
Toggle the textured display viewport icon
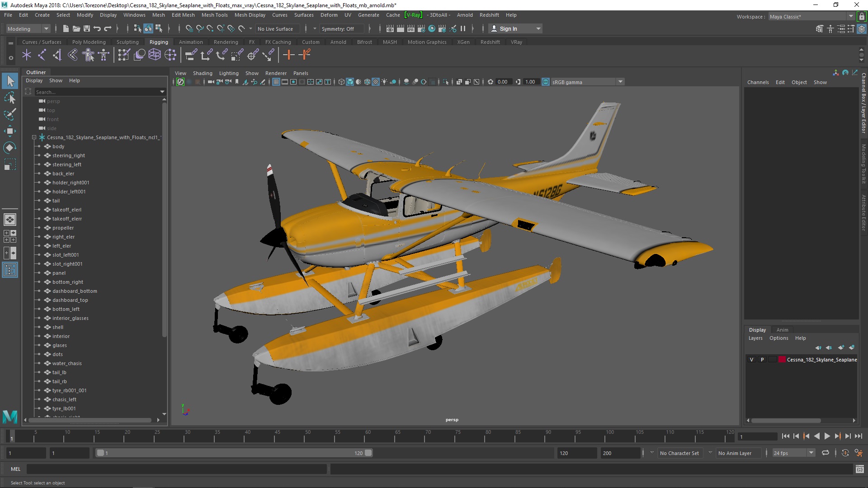pos(376,82)
